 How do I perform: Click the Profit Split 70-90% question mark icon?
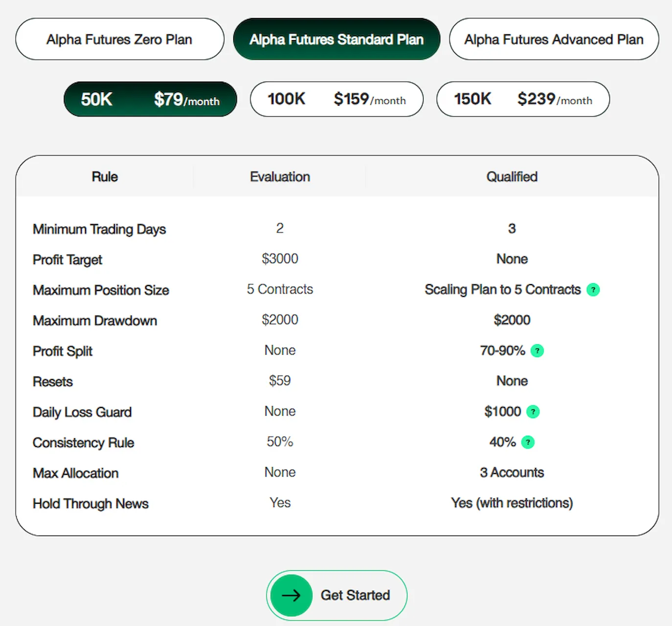537,351
